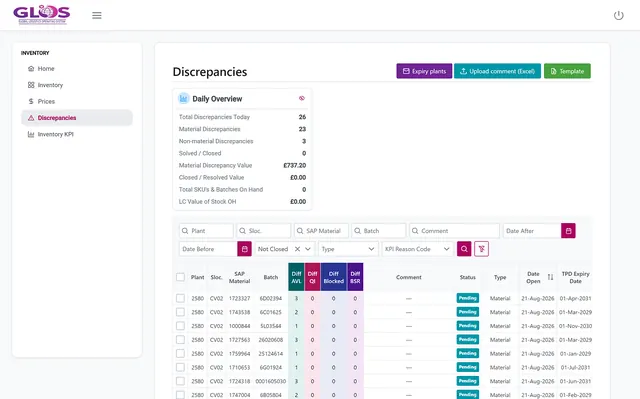Check the row for material 1743538
Image resolution: width=640 pixels, height=399 pixels.
point(180,312)
